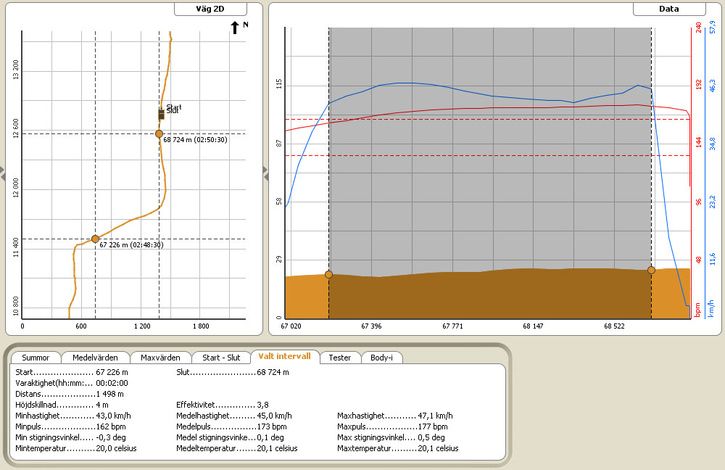Click Varaktighet value 00:02:00
The width and height of the screenshot is (725, 470).
click(x=112, y=383)
